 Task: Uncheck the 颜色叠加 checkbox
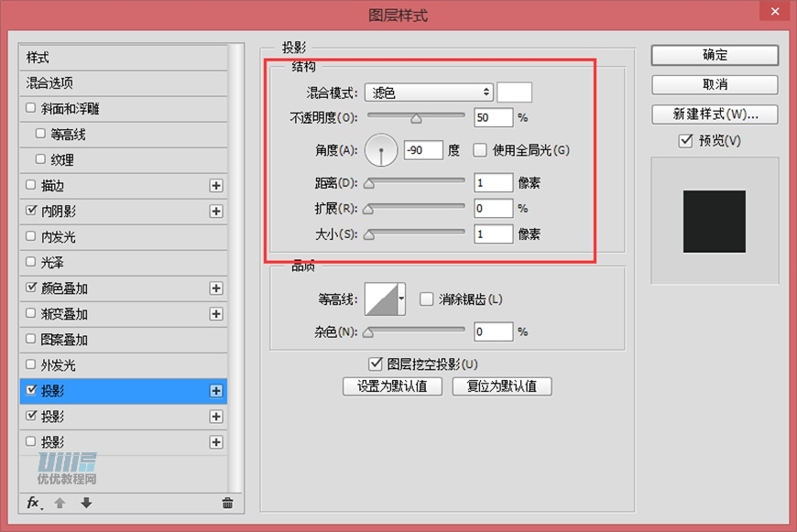coord(31,288)
